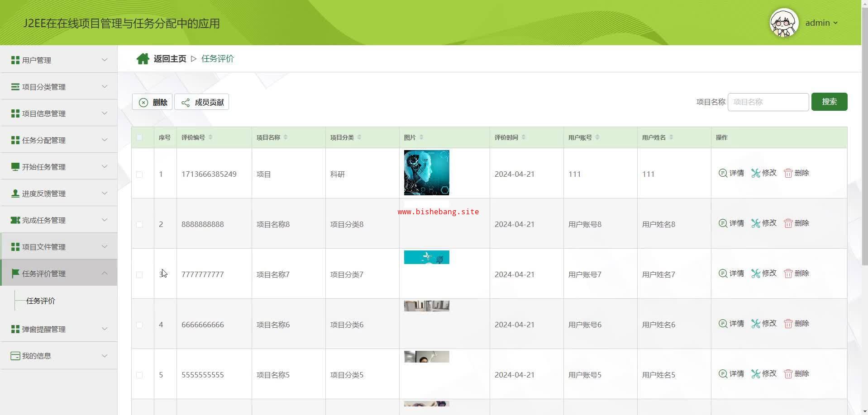Click the 项目文件管理 grid icon

tap(15, 247)
